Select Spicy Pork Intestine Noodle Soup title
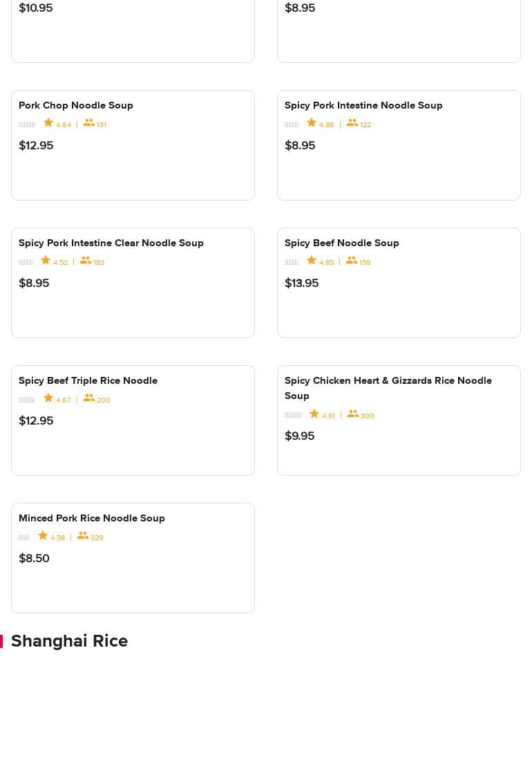Image resolution: width=532 pixels, height=769 pixels. tap(363, 106)
